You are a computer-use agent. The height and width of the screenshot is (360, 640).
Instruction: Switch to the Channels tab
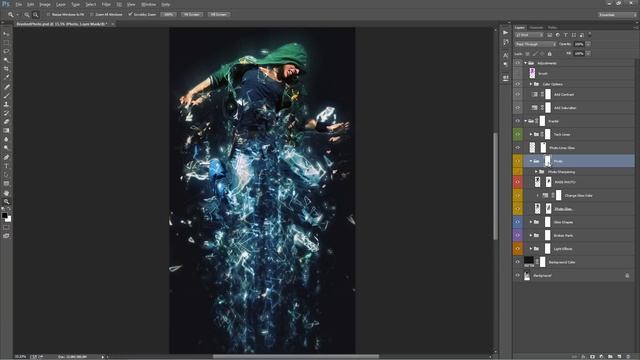tap(536, 28)
